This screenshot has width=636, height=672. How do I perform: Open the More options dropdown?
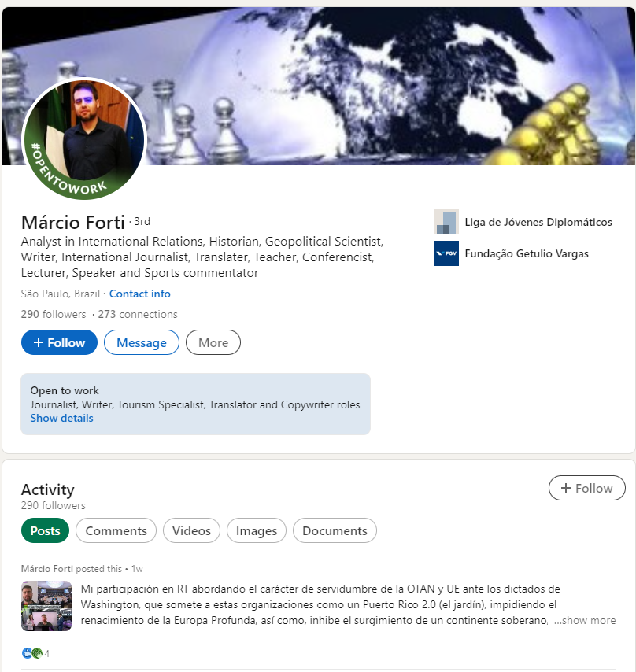click(213, 342)
